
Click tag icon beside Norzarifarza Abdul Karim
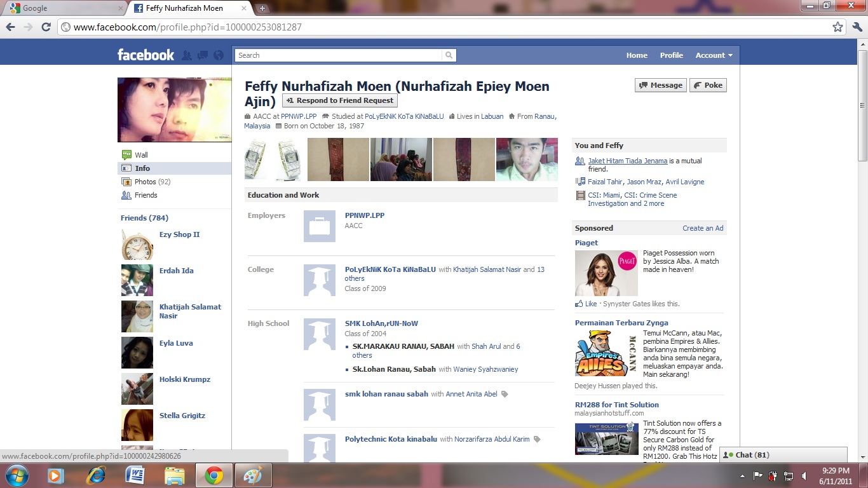pos(537,439)
